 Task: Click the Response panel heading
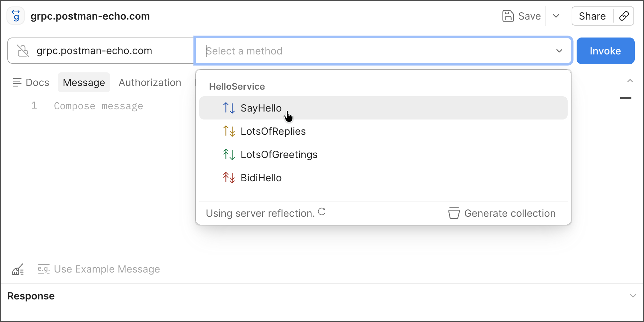click(x=31, y=296)
